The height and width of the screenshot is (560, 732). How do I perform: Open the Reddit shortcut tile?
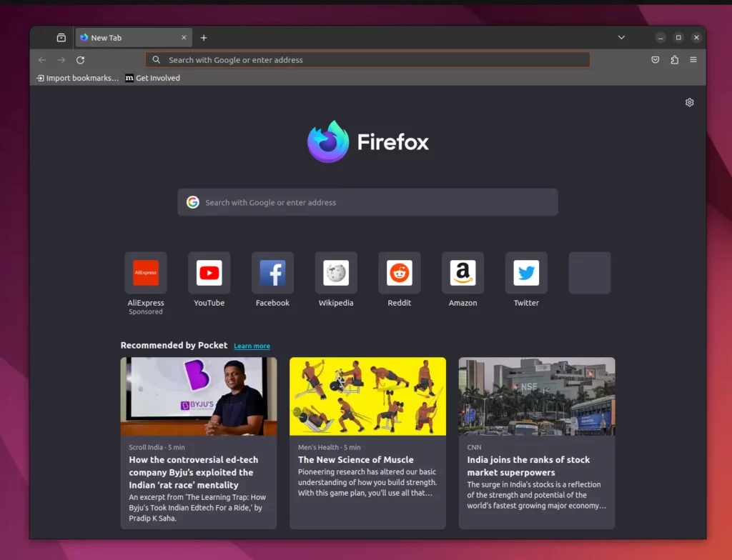pos(399,273)
